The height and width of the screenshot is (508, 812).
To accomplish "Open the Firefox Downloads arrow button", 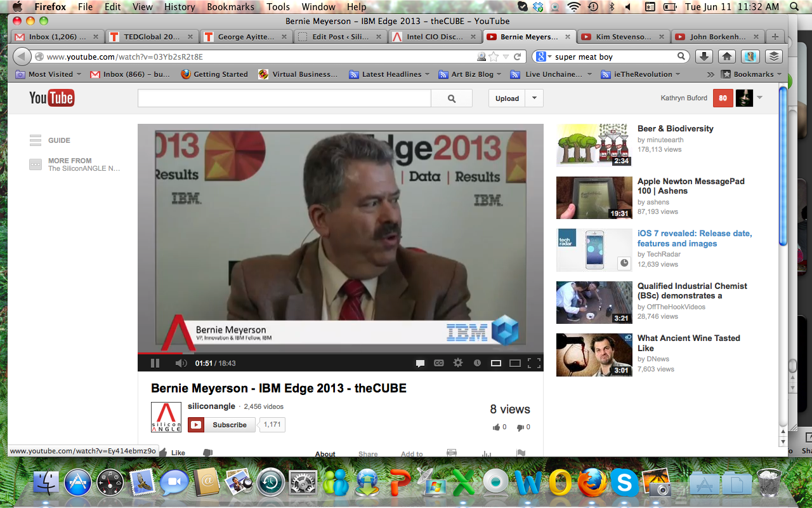I will point(704,57).
